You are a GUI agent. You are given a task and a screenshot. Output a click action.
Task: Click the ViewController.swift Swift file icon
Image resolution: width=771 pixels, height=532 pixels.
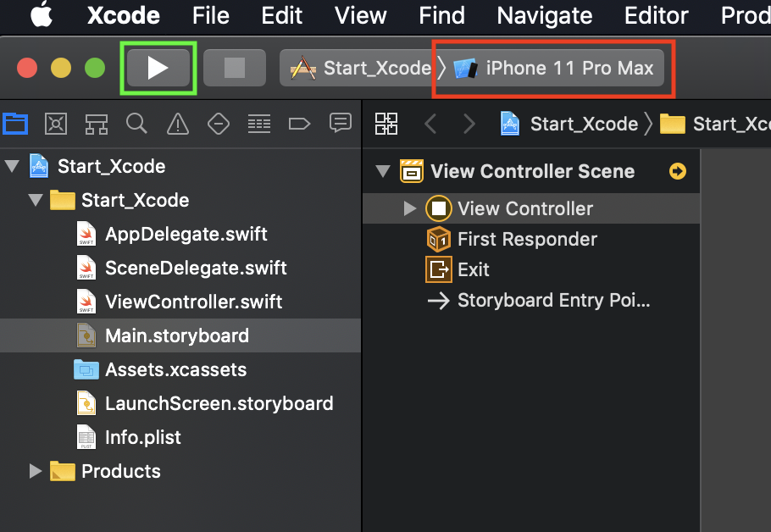coord(86,302)
